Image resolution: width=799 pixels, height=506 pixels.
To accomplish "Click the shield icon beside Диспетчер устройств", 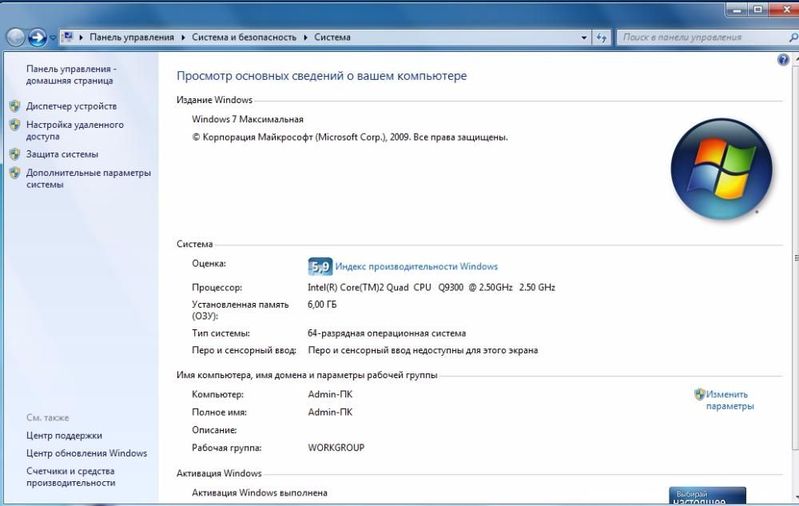I will (14, 106).
